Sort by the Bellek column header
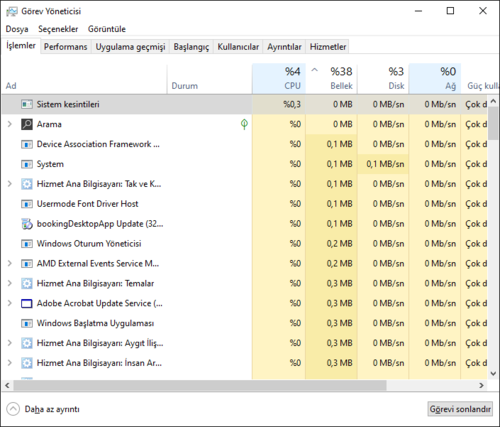Viewport: 500px width, 427px height. [332, 79]
